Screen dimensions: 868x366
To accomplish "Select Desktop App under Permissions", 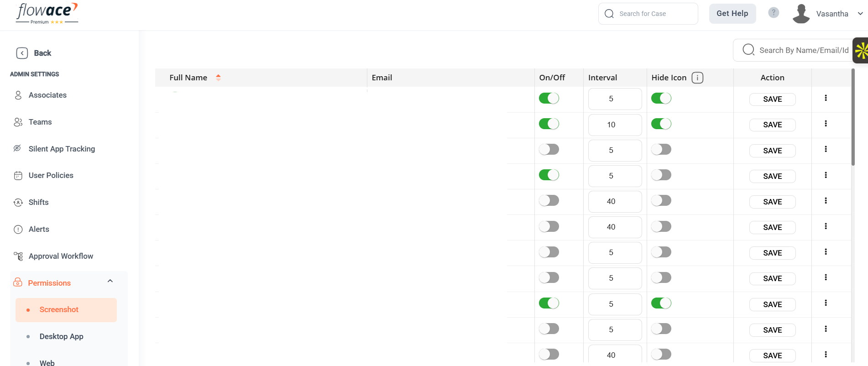I will click(61, 336).
